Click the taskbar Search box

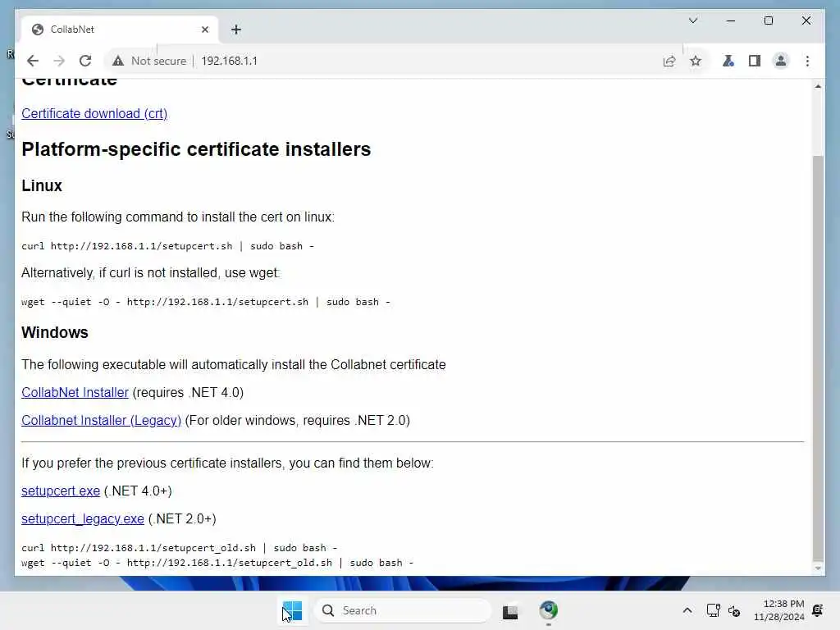402,610
